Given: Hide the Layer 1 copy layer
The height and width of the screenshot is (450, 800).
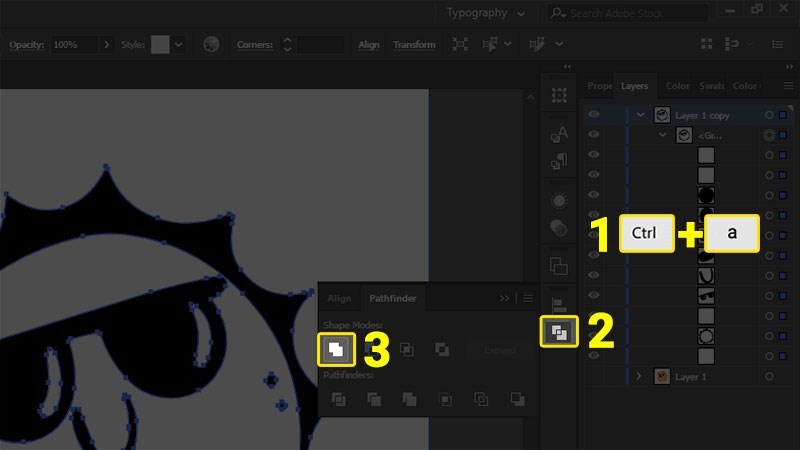Looking at the screenshot, I should (594, 115).
